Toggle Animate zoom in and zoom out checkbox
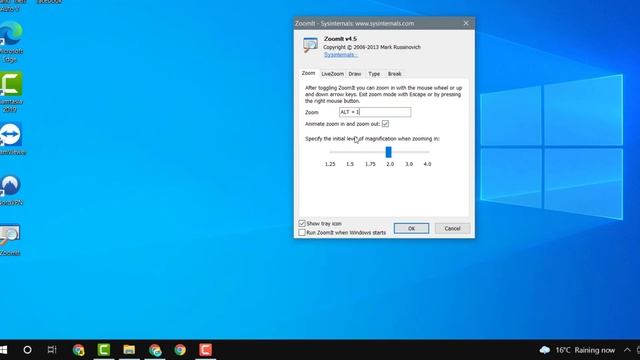This screenshot has height=360, width=640. click(x=385, y=124)
